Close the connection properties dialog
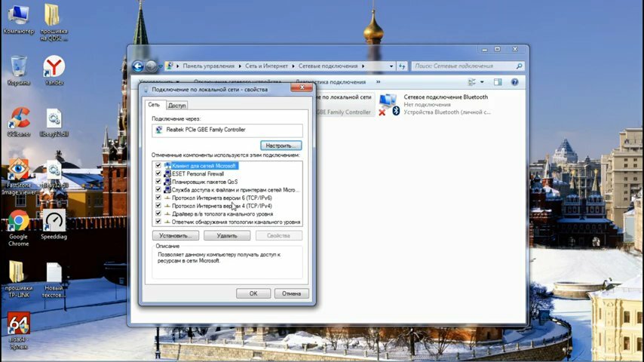The width and height of the screenshot is (644, 362). tap(302, 87)
